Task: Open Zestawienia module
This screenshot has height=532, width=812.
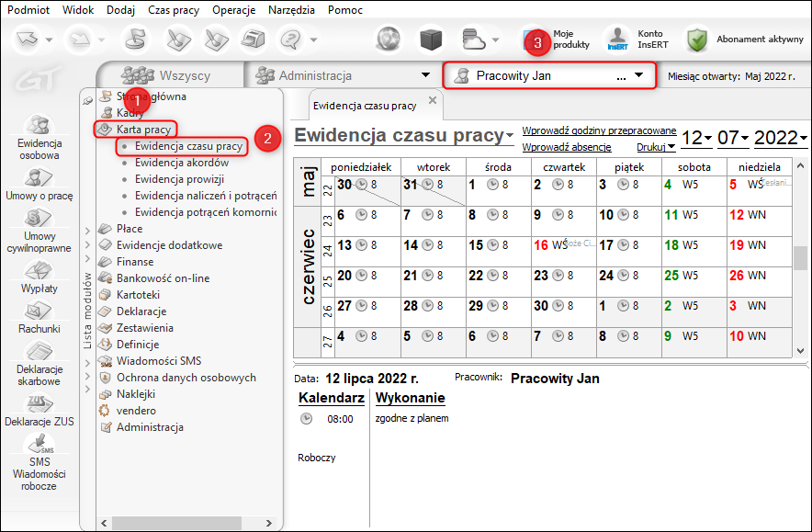Action: tap(145, 328)
